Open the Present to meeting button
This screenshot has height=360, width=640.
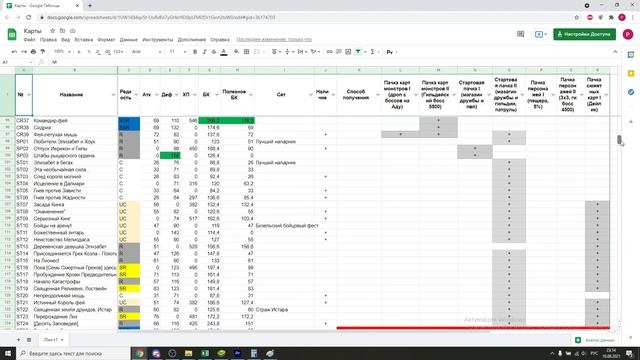tap(541, 34)
